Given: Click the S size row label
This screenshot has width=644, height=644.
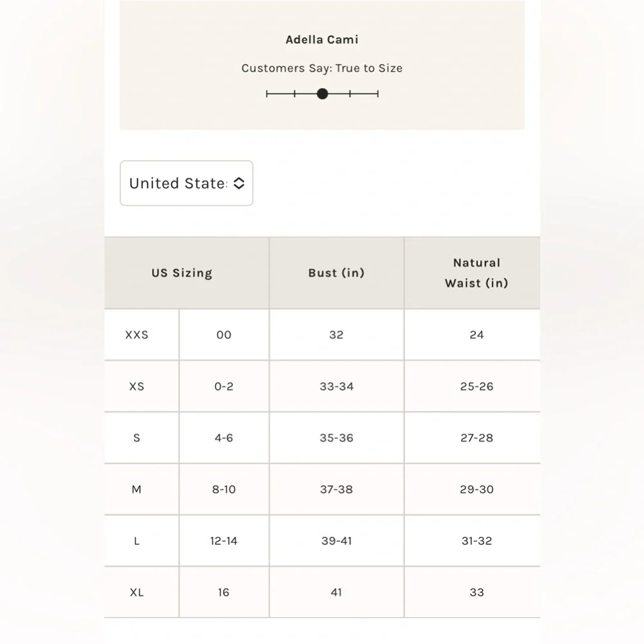Looking at the screenshot, I should tap(137, 438).
